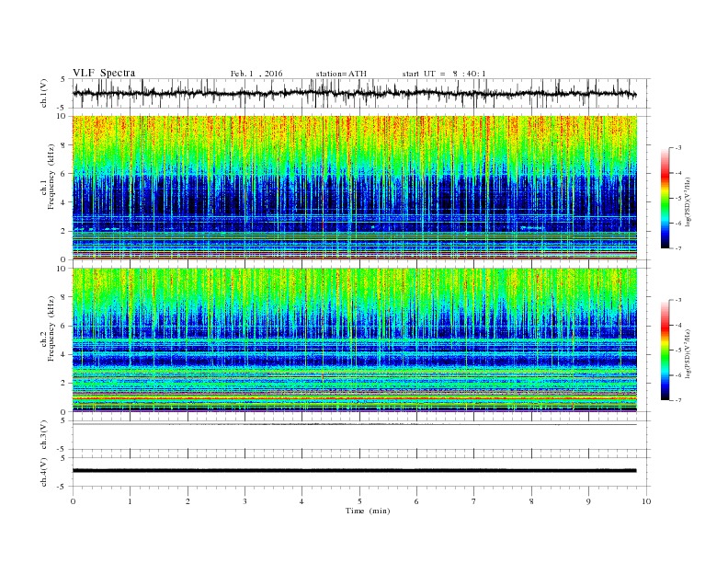Screen dimensions: 728x563
Task: Click the ch.2 color scale bar
Action: click(x=665, y=350)
